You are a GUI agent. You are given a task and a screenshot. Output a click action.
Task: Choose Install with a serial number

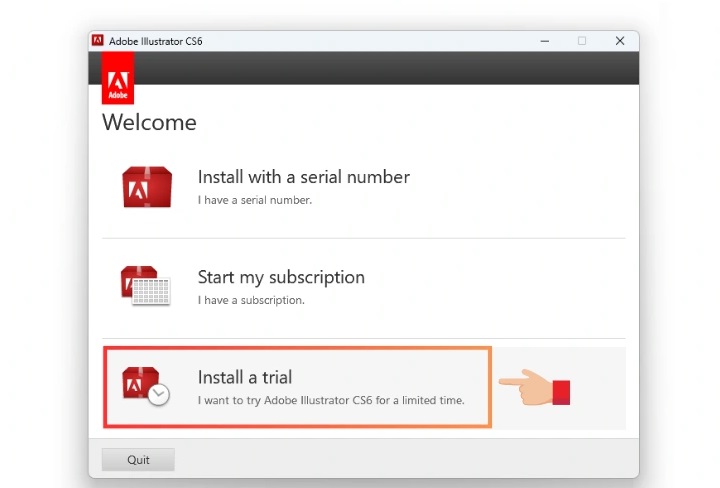click(304, 177)
